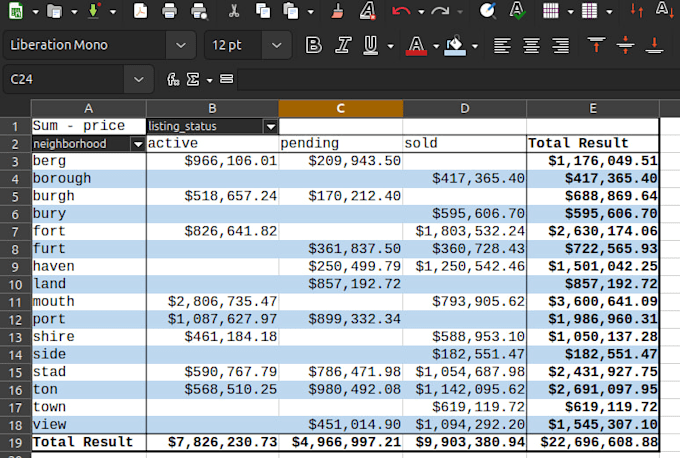Center cell content vertically
Image resolution: width=680 pixels, height=458 pixels.
pyautogui.click(x=625, y=45)
